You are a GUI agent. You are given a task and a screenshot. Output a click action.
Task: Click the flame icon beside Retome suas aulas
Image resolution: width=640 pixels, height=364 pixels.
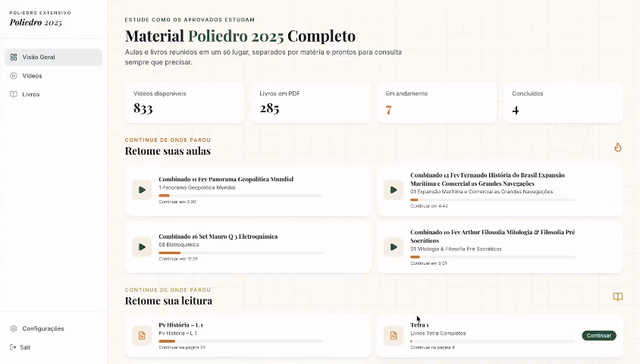tap(618, 147)
